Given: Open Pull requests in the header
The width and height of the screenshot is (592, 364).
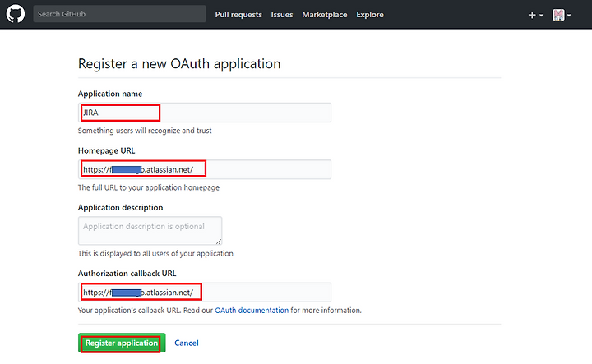Looking at the screenshot, I should point(238,14).
